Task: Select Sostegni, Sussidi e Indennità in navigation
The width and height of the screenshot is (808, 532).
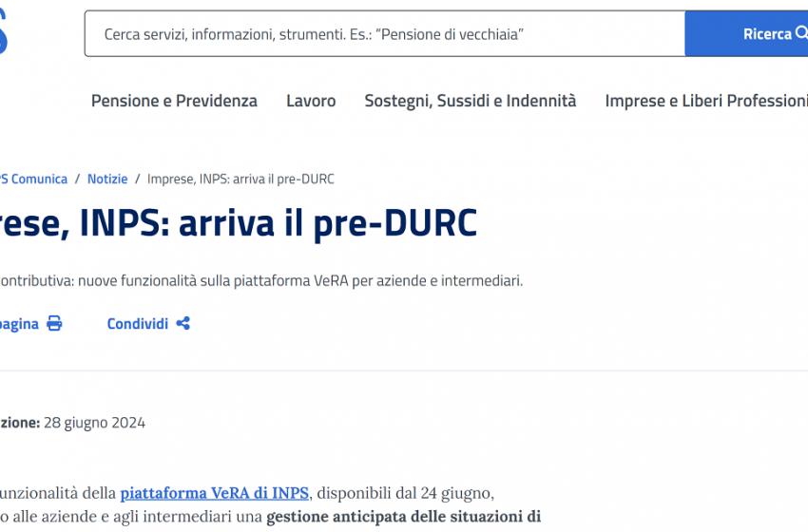Action: 470,101
